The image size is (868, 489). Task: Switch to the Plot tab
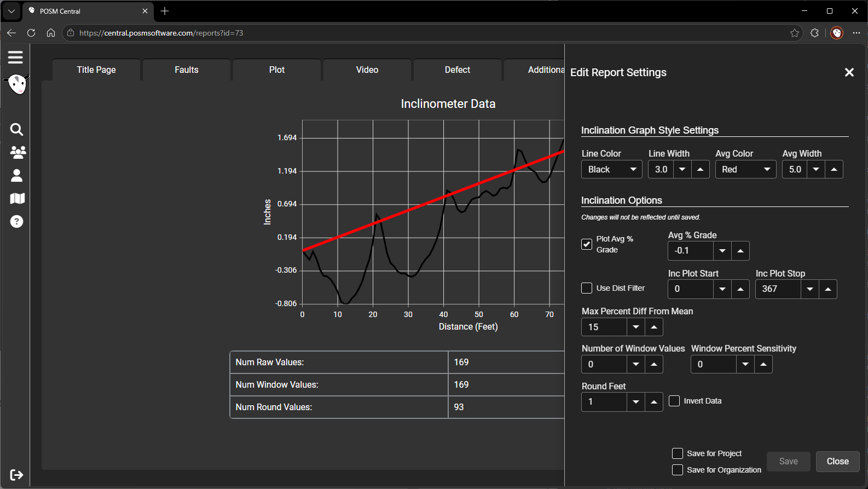277,70
